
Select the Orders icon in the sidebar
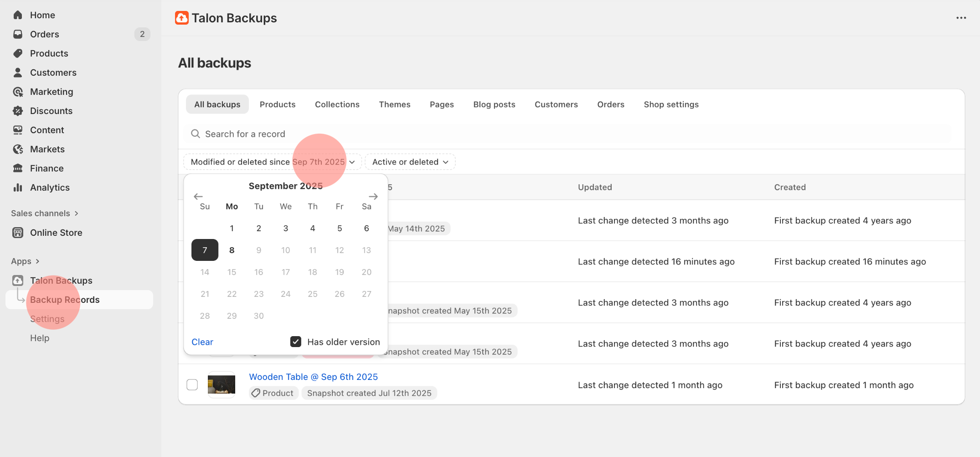(x=17, y=34)
